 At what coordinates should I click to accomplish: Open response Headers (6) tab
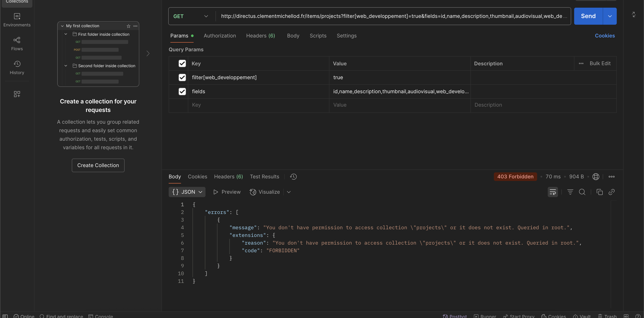tap(229, 177)
